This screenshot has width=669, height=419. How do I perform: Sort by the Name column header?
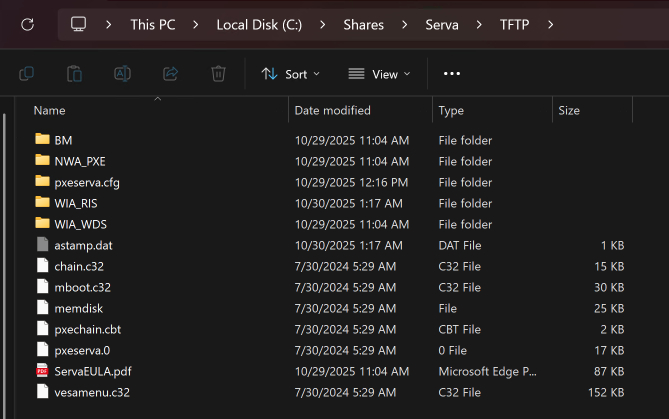click(50, 110)
